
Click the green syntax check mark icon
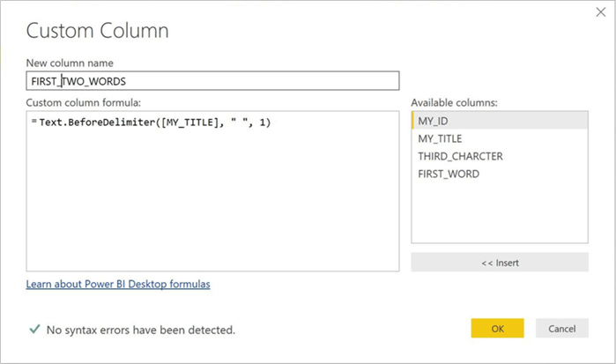click(34, 330)
